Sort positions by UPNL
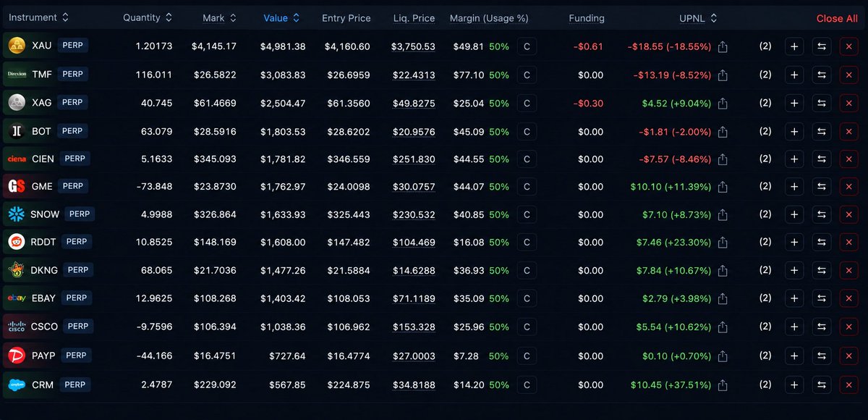This screenshot has width=868, height=420. click(x=699, y=18)
